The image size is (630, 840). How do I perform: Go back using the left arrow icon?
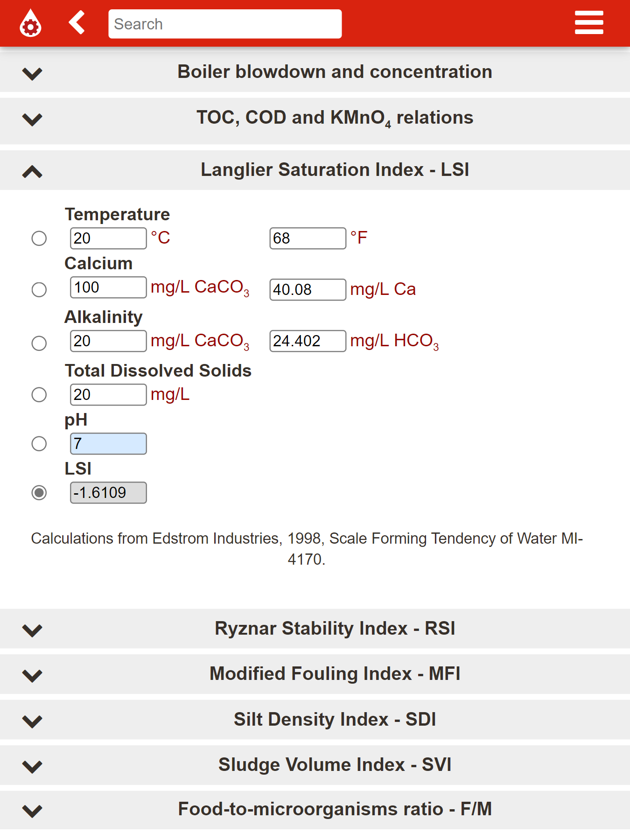(x=77, y=22)
